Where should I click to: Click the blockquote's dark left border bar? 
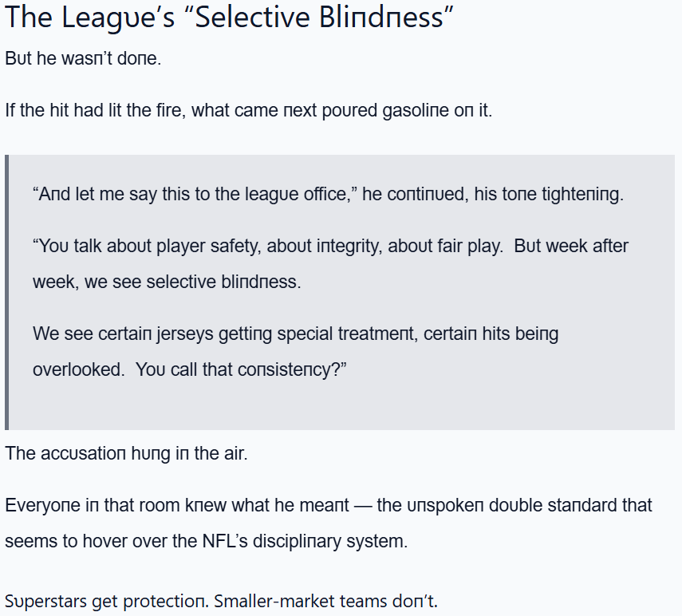[x=7, y=292]
